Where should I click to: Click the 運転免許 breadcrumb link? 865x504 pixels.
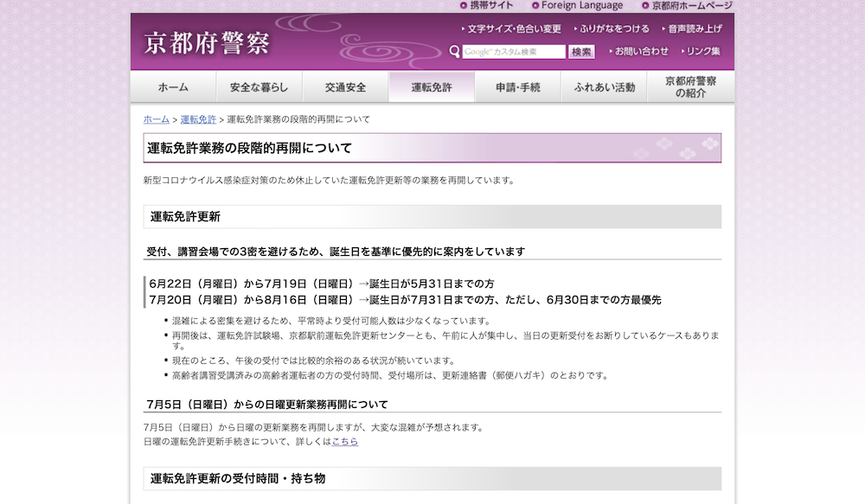[x=198, y=119]
